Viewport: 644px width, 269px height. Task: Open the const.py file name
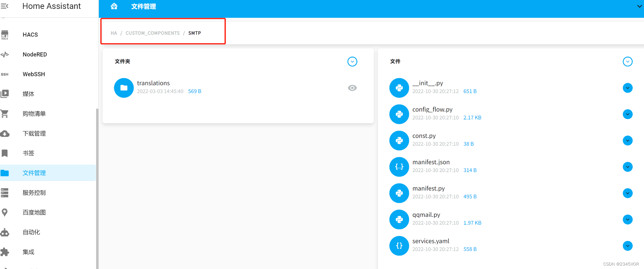click(x=424, y=136)
